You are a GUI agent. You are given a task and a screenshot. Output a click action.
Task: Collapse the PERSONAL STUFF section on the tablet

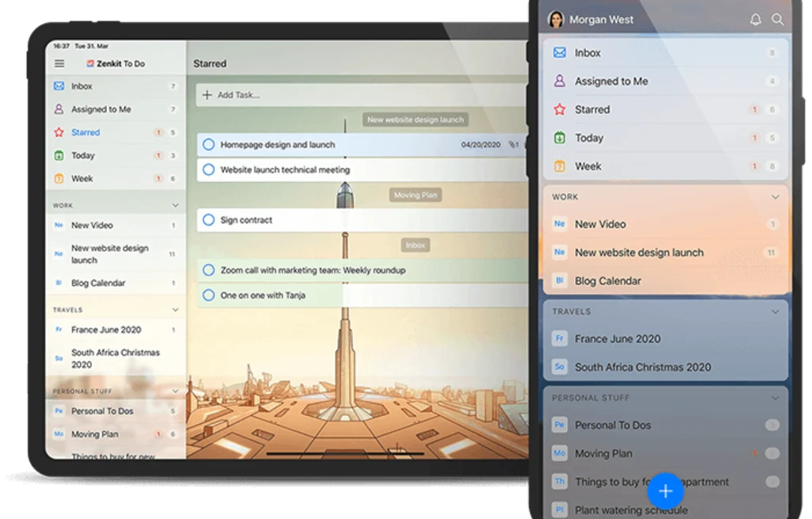tap(175, 391)
